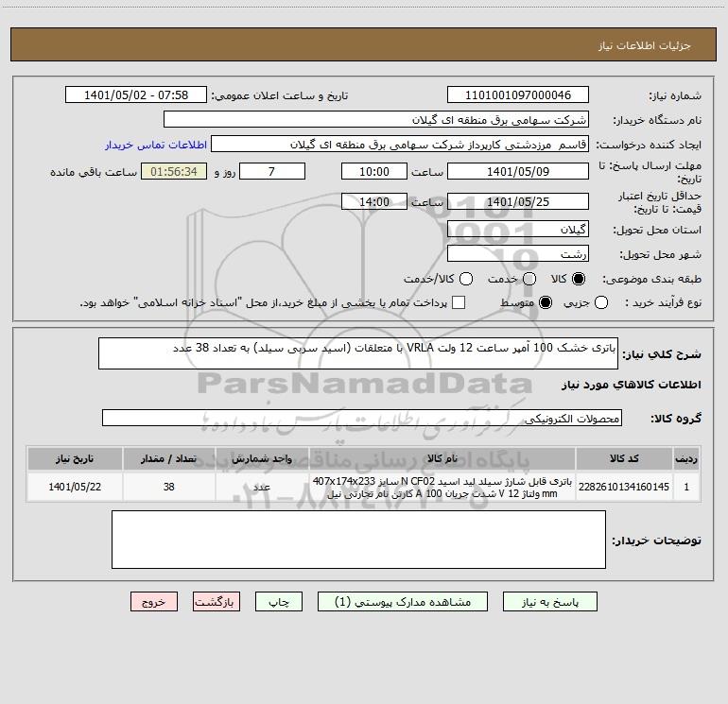Click the battery product name cell
728x704 pixels.
pos(442,487)
